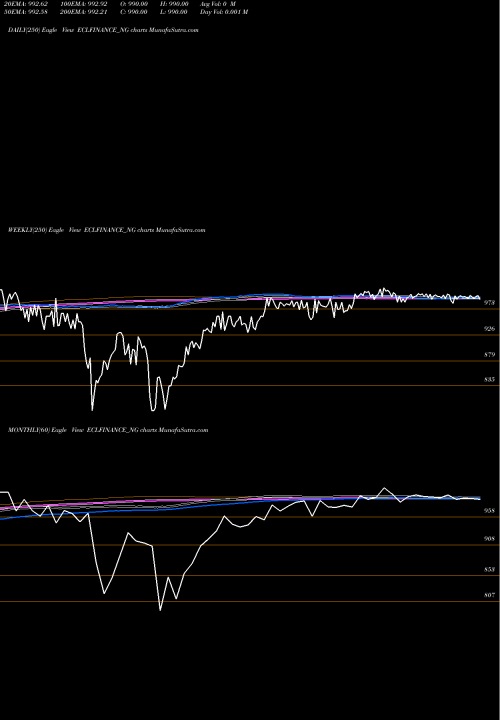The width and height of the screenshot is (500, 720).
Task: Click the MONTHLY(60) Eagle View chart title
Action: 108,430
